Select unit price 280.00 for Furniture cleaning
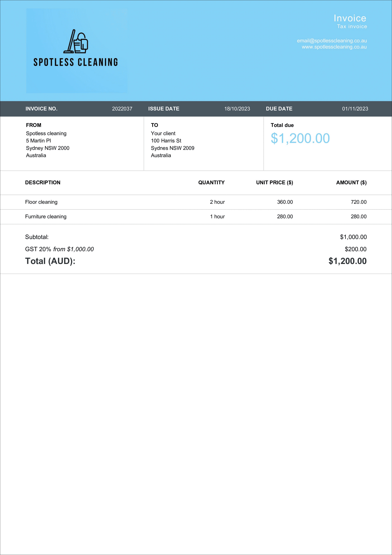 [285, 217]
